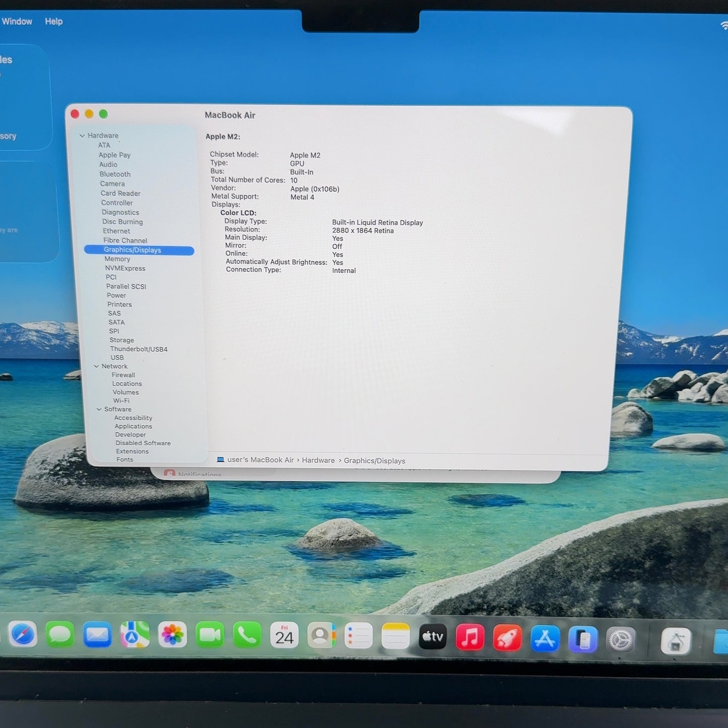Select Ethernet in the sidebar
The image size is (728, 728).
(x=116, y=231)
